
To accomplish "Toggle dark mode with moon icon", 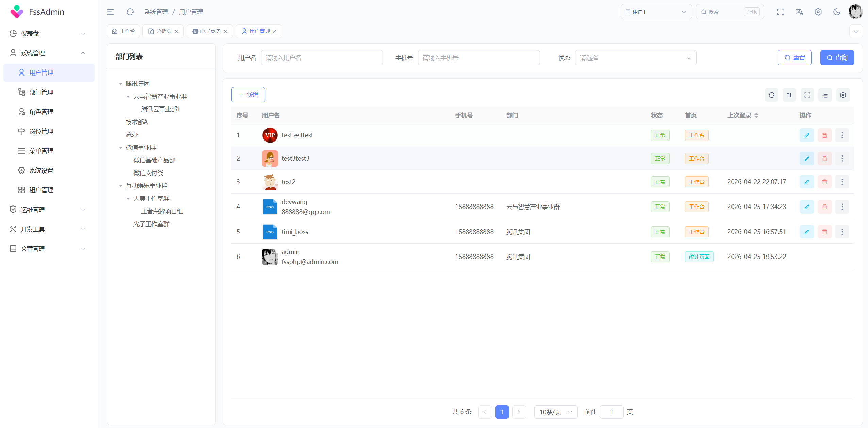I will 837,12.
